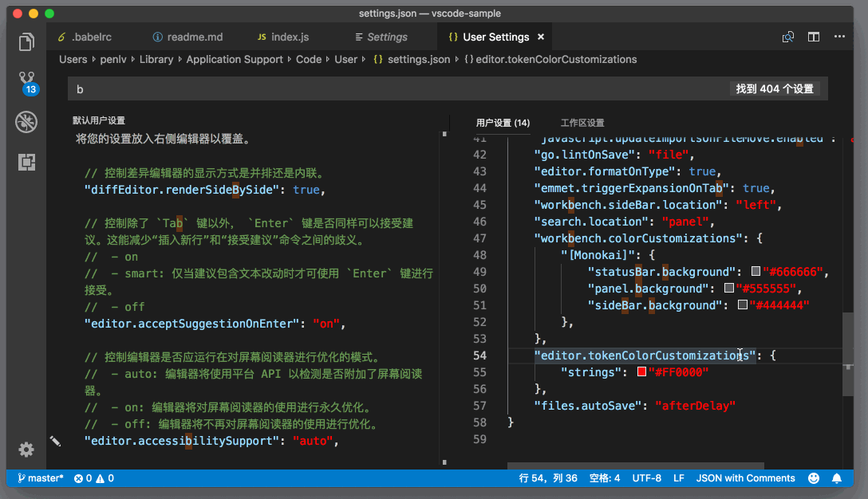868x499 pixels.
Task: Click "go.lintOnSave" key on line 42
Action: (585, 155)
